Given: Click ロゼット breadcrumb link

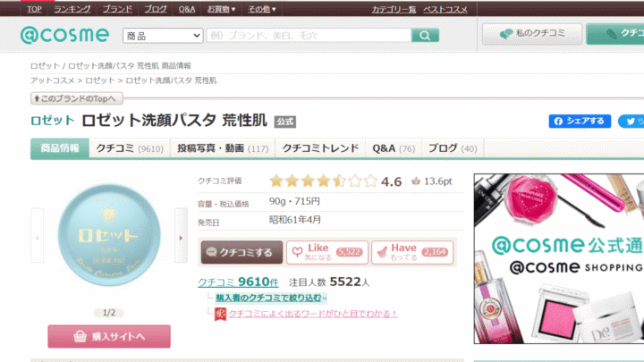Looking at the screenshot, I should pyautogui.click(x=100, y=80).
